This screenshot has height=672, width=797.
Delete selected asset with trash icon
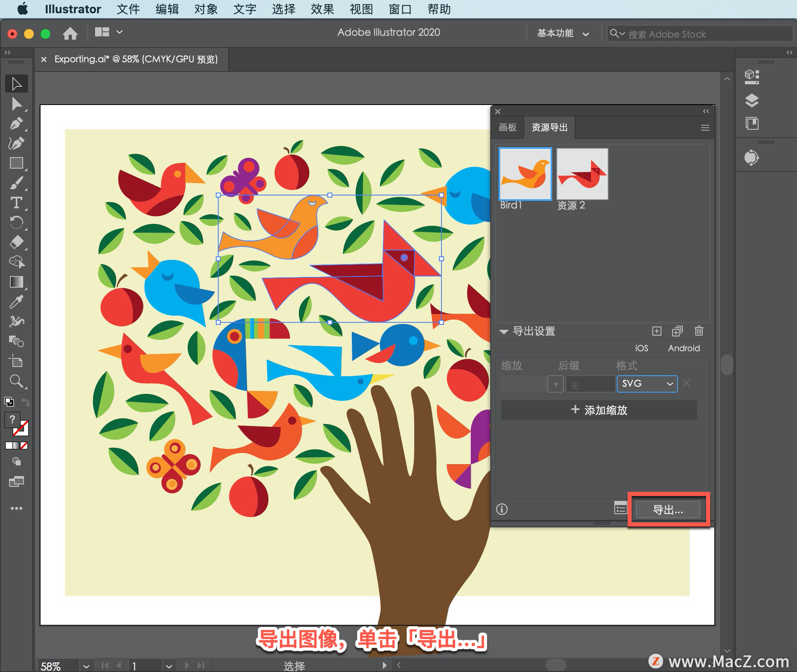coord(699,331)
